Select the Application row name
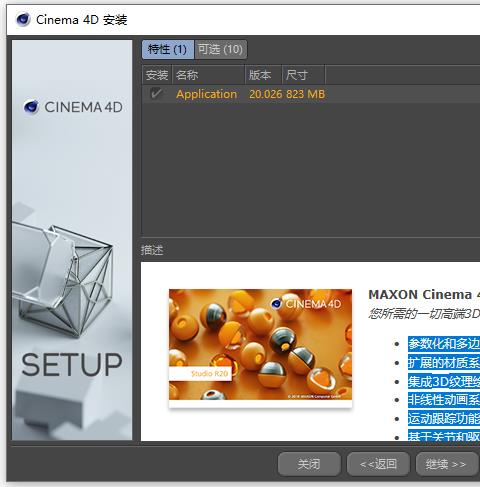The height and width of the screenshot is (487, 480). [206, 94]
